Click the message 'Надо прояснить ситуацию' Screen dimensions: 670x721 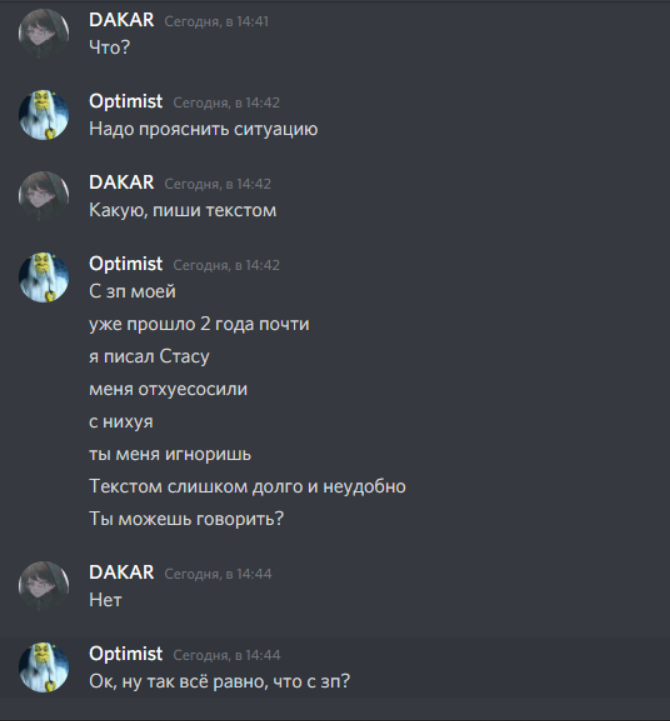[x=203, y=129]
